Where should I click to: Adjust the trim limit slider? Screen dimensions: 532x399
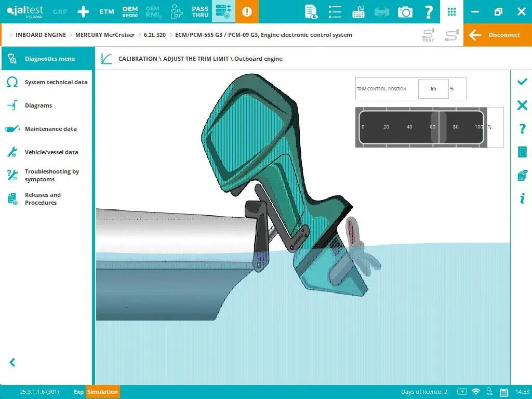[438, 127]
